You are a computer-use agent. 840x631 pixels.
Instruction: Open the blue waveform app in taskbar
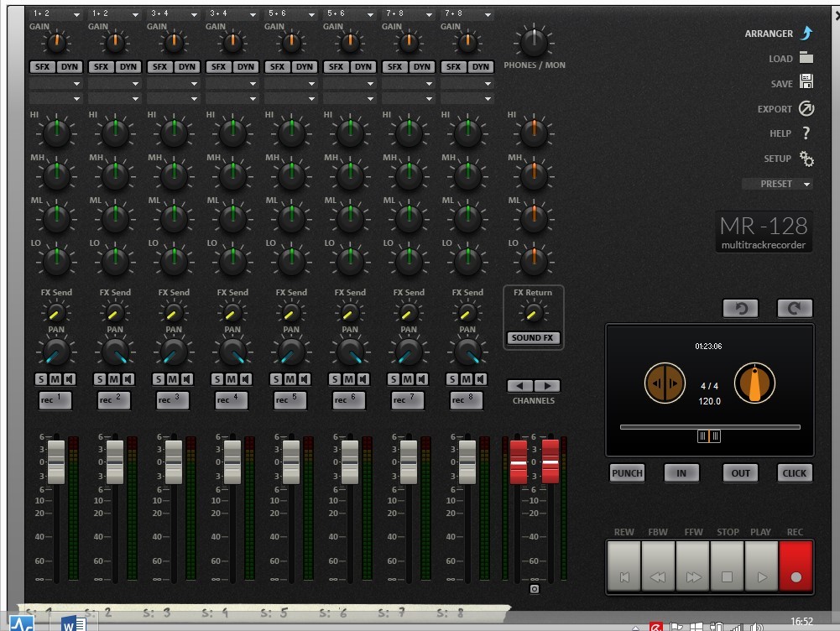22,623
